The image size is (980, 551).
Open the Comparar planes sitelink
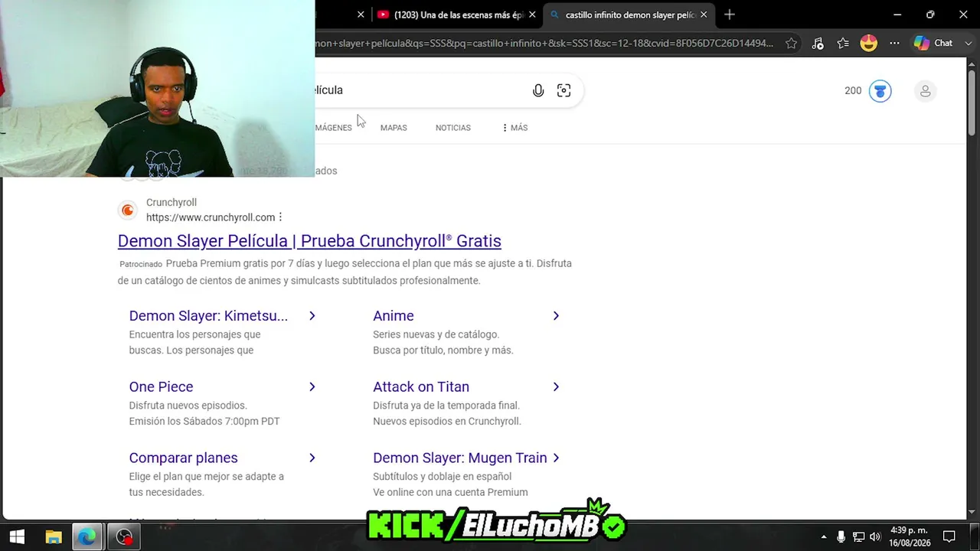point(183,458)
